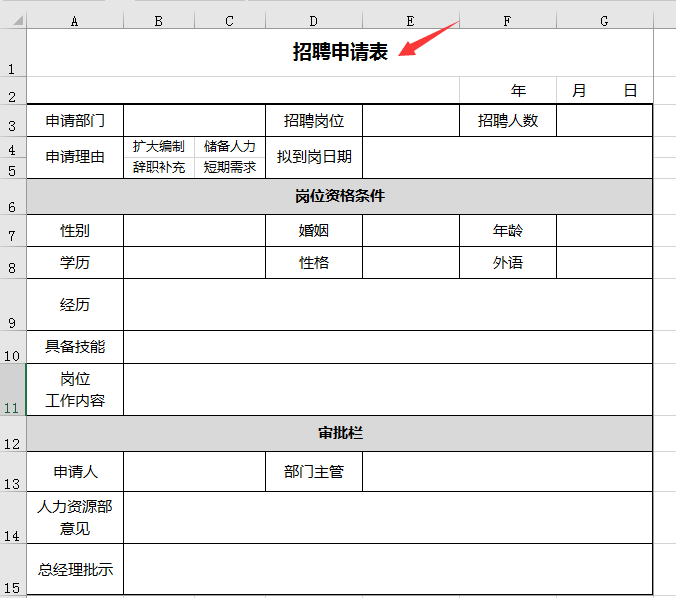The width and height of the screenshot is (676, 598).
Task: Select column C header
Action: pyautogui.click(x=230, y=21)
